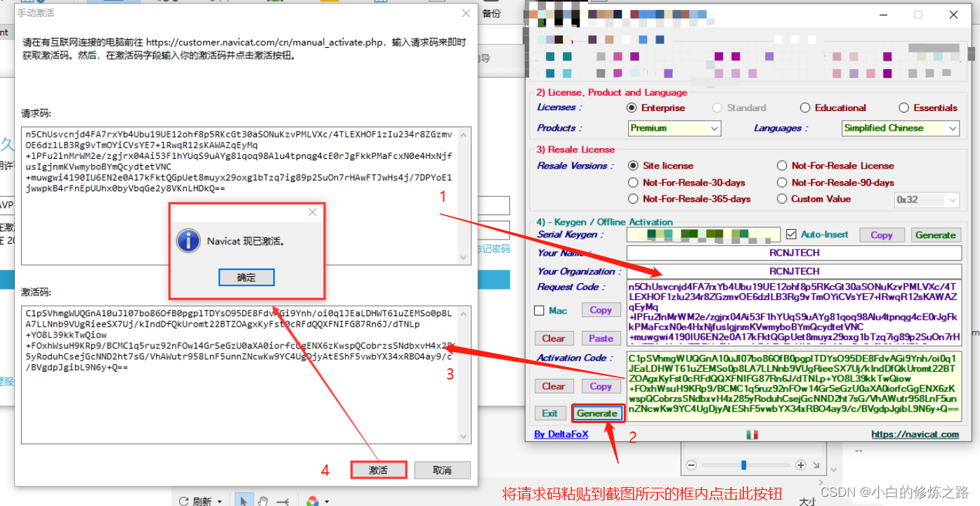This screenshot has width=980, height=506.
Task: Click in the Your Name field
Action: [x=794, y=253]
